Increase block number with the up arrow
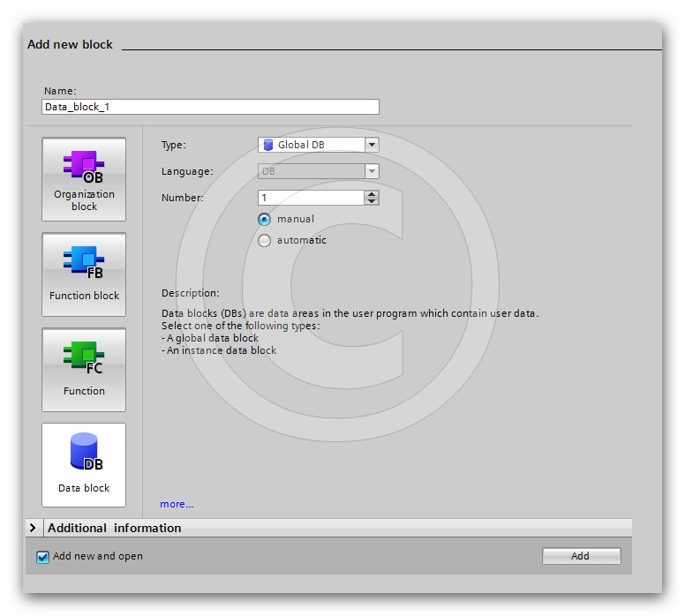 (x=372, y=193)
